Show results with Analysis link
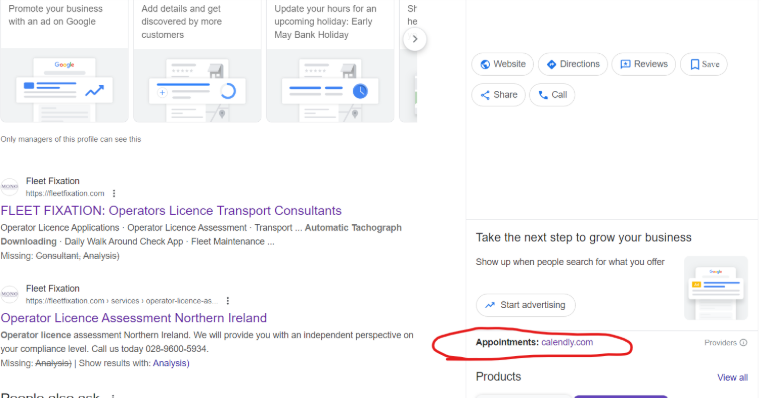The width and height of the screenshot is (761, 398). (171, 363)
